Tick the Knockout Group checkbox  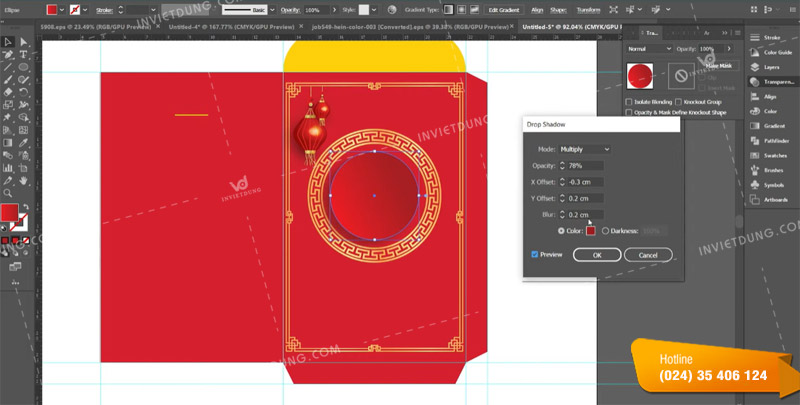coord(680,102)
